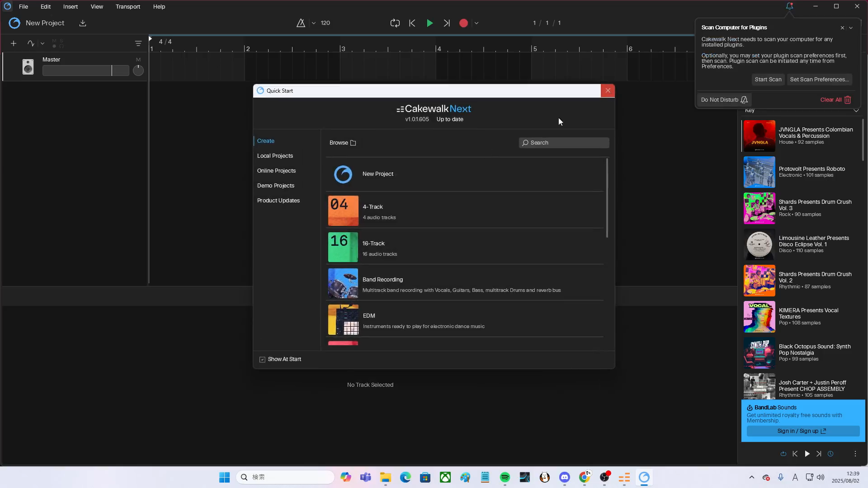Click the Master track speaker icon
This screenshot has height=488, width=868.
pos(28,67)
